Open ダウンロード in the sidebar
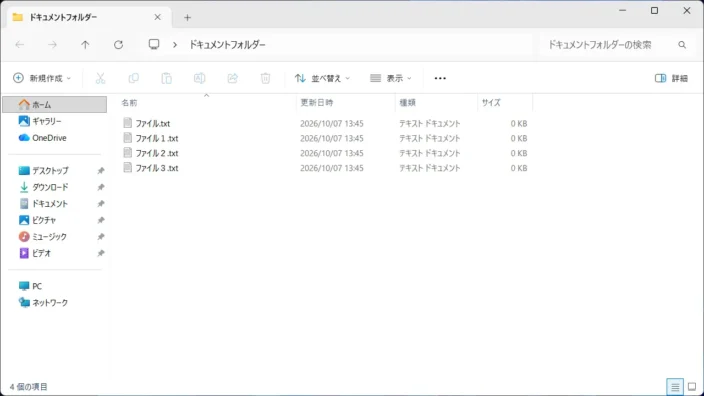 pos(50,187)
